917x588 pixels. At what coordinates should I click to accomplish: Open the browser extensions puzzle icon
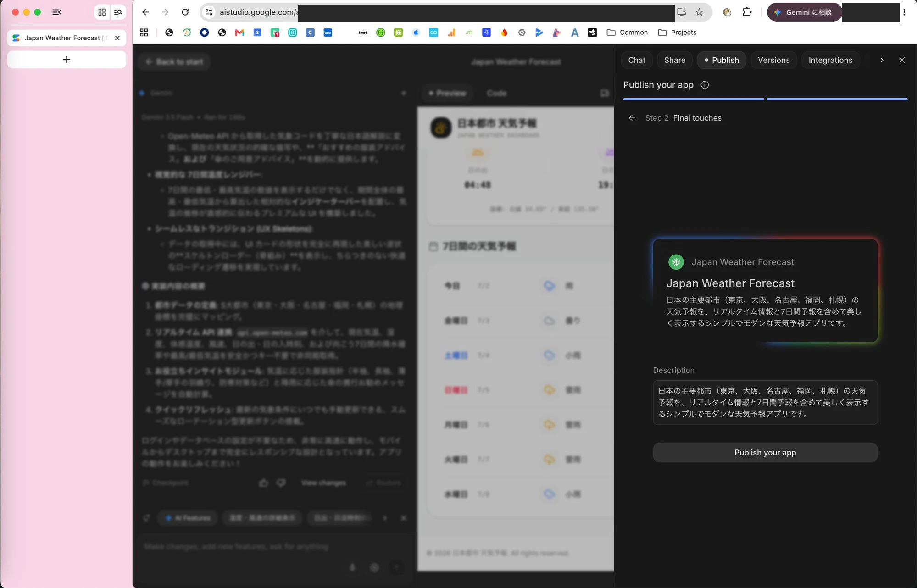747,12
